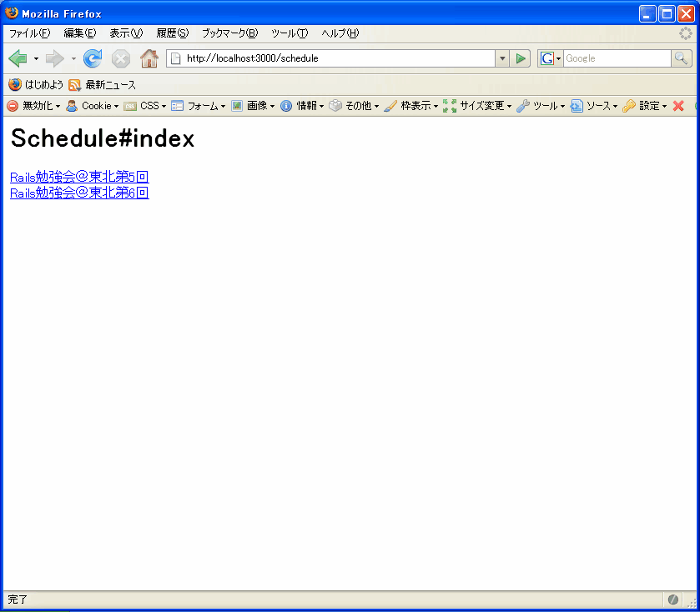
Task: Click the search magnifier icon
Action: tap(682, 58)
